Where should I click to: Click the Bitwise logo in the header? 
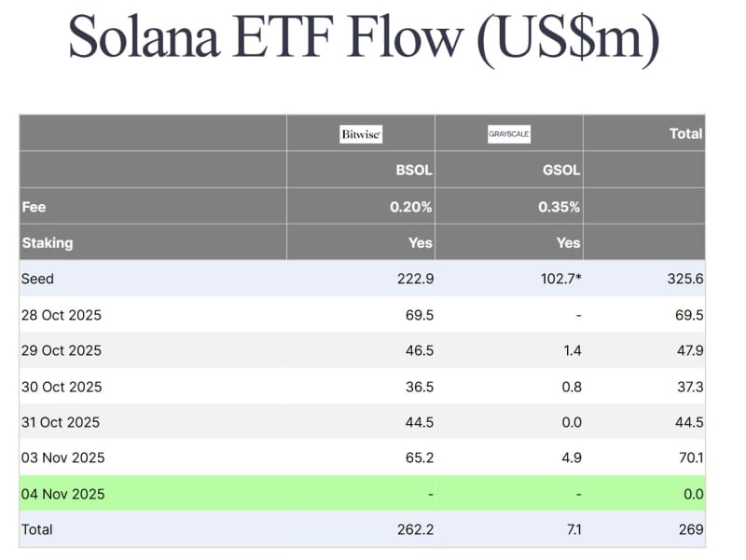[361, 134]
